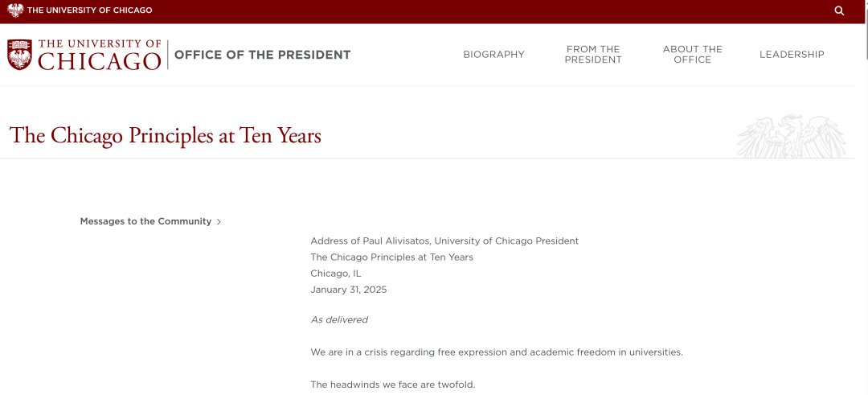Visit the Office of the President link

[x=262, y=55]
